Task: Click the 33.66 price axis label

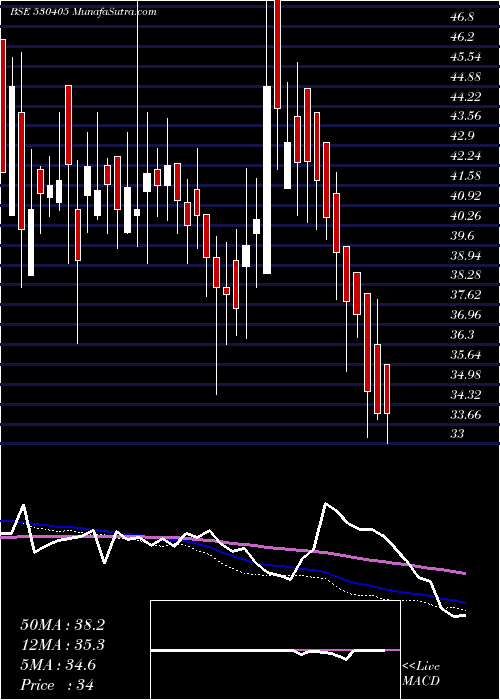Action: tap(466, 415)
